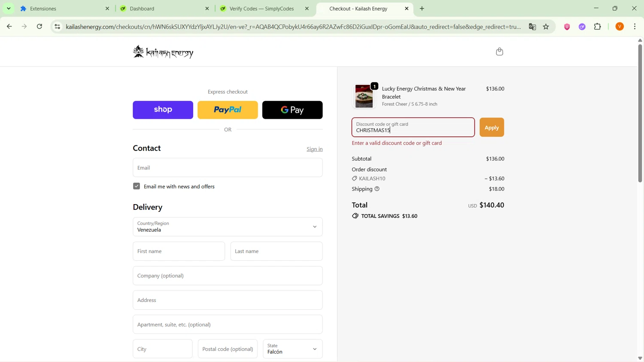Pay with Google Pay express button
Image resolution: width=644 pixels, height=362 pixels.
coord(292,110)
